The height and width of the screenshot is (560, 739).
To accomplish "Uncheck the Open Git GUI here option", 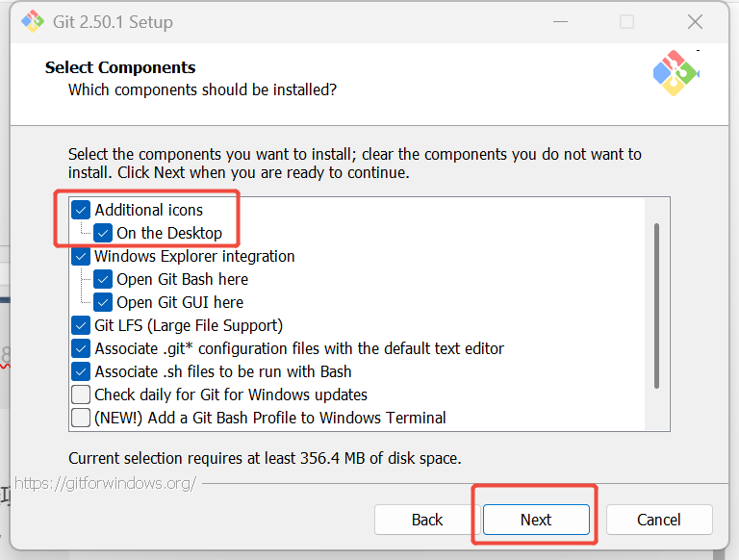I will [x=103, y=302].
